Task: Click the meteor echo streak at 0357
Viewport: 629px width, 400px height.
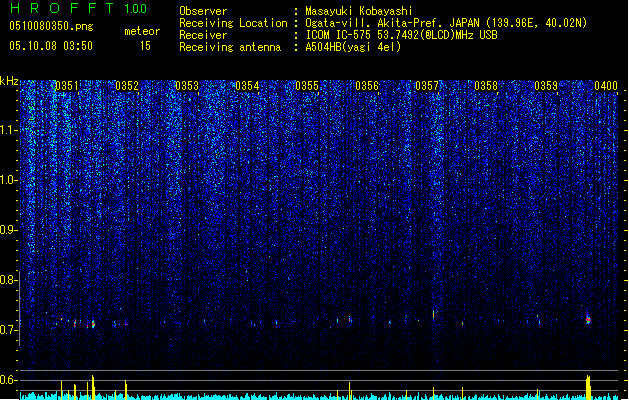Action: point(433,315)
